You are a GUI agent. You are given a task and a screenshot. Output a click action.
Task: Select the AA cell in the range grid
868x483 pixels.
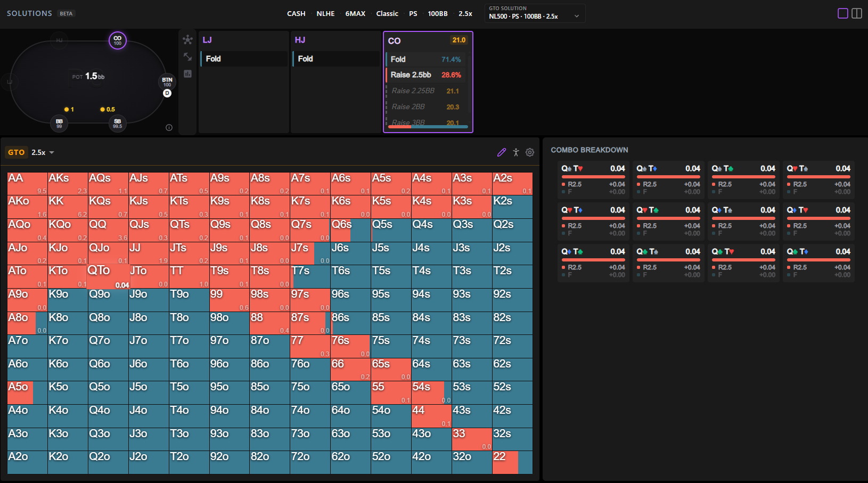pyautogui.click(x=27, y=184)
